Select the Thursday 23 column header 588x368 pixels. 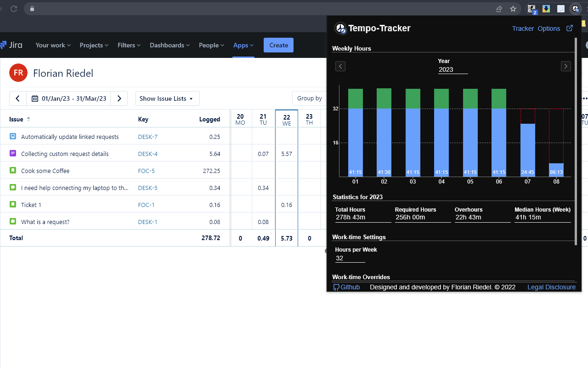(309, 120)
